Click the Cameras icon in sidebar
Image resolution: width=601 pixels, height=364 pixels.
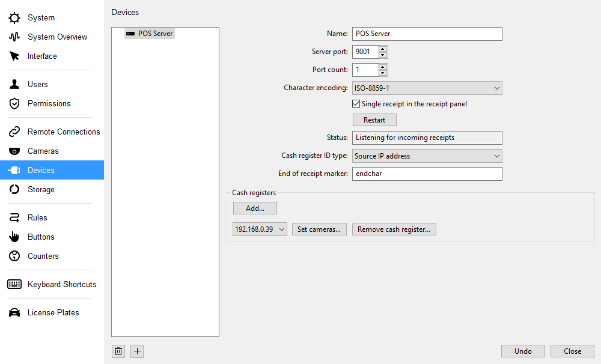(x=14, y=151)
